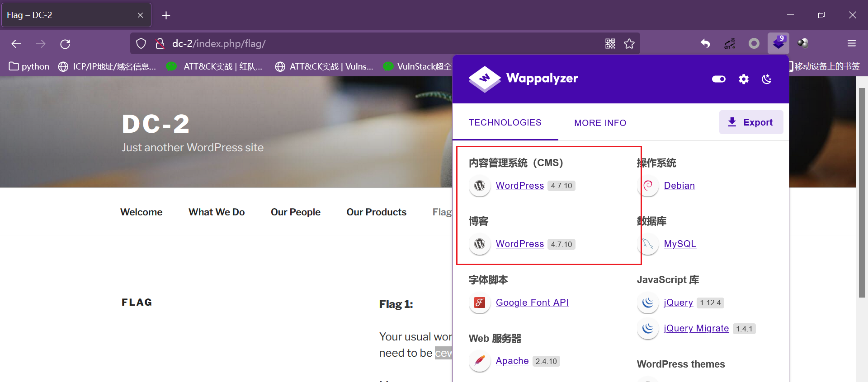Click the 4.7.10 version badge under CMS

(x=561, y=186)
